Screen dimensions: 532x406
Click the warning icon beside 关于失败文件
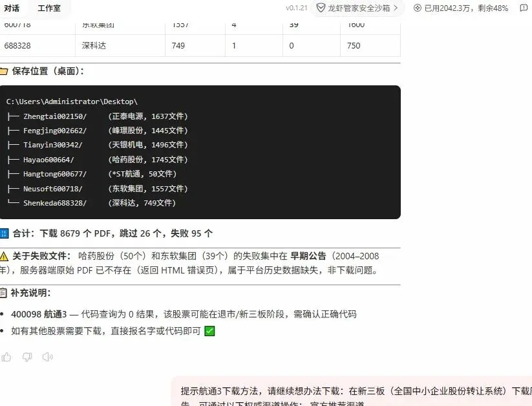(x=4, y=256)
